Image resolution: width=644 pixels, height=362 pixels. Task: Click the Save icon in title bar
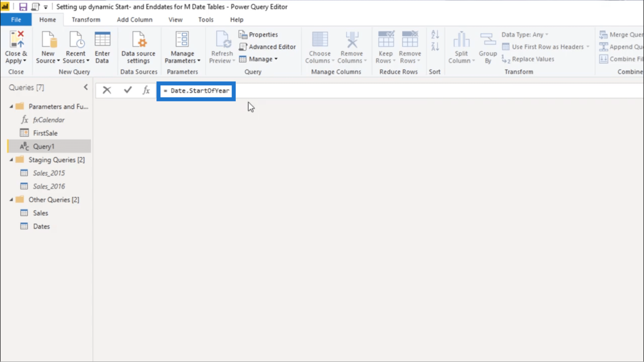tap(23, 7)
